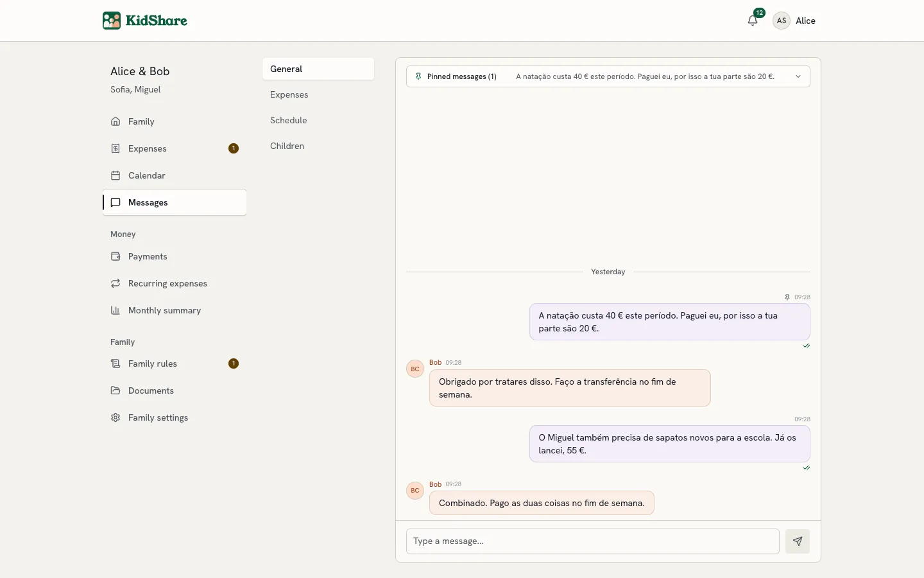Viewport: 924px width, 578px height.
Task: Click message 'O Miguel também precisa de sapatos'
Action: [670, 444]
